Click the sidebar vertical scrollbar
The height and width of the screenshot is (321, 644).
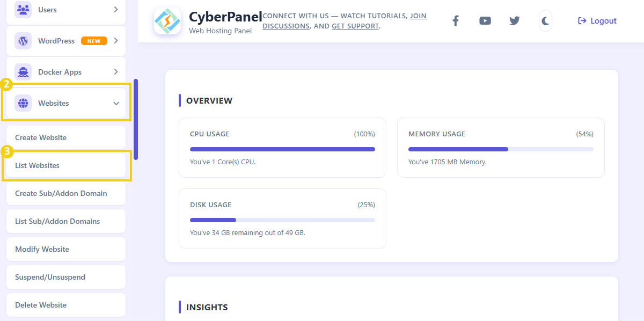136,119
